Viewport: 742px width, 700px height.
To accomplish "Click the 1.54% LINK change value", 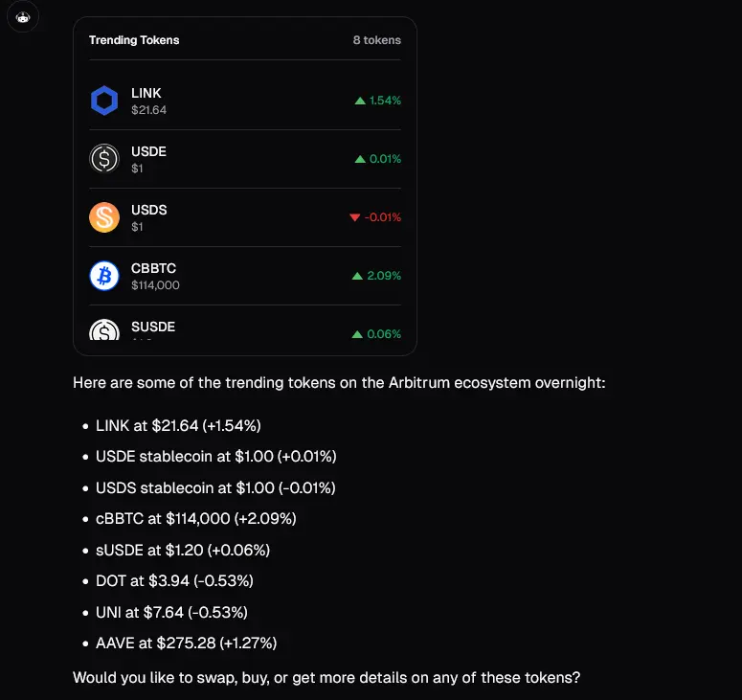I will pos(385,101).
